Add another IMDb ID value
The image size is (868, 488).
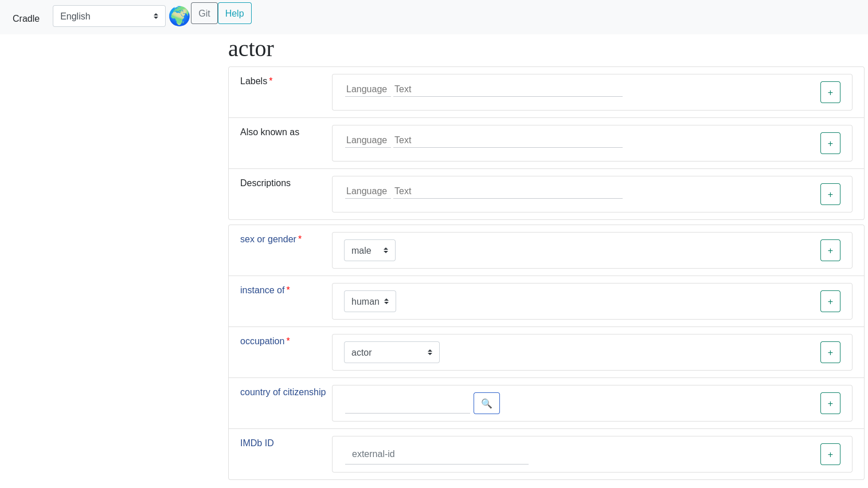point(830,454)
